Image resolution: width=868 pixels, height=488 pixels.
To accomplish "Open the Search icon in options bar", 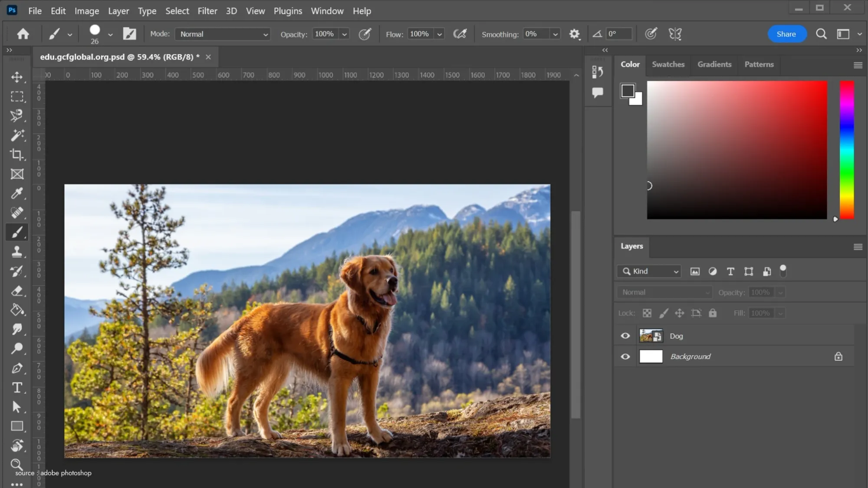I will coord(821,34).
